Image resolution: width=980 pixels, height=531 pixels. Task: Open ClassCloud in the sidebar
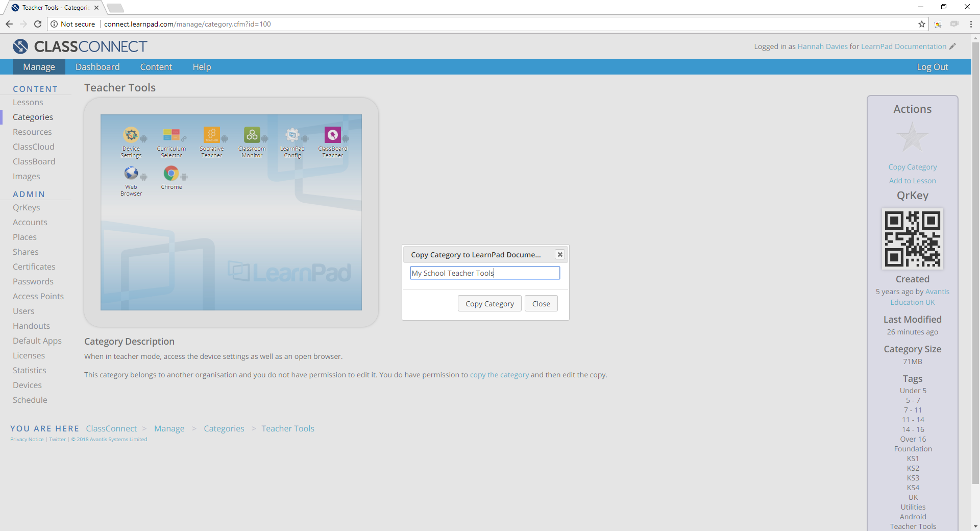tap(34, 147)
